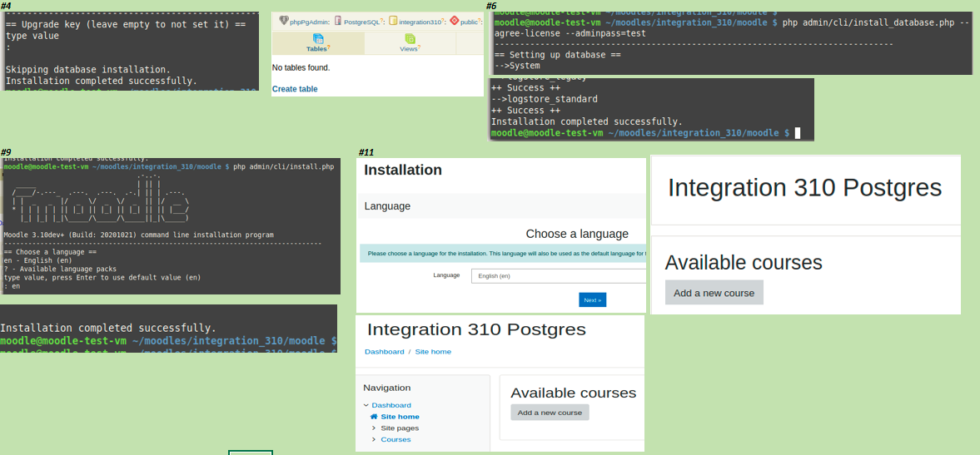980x455 pixels.
Task: Click Add a new course beside the Navigation block
Action: (x=550, y=413)
